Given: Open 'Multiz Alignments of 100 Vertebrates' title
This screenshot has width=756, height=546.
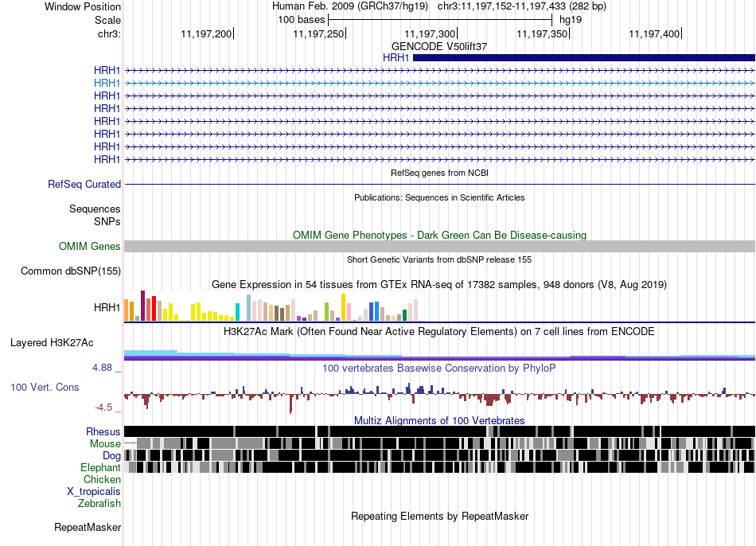Looking at the screenshot, I should click(x=439, y=420).
